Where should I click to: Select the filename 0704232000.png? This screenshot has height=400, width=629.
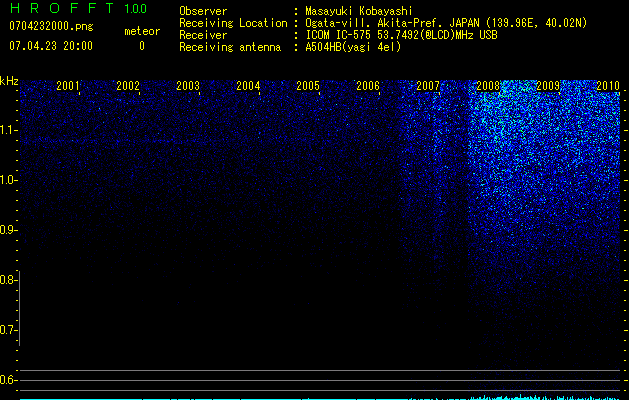coord(51,26)
